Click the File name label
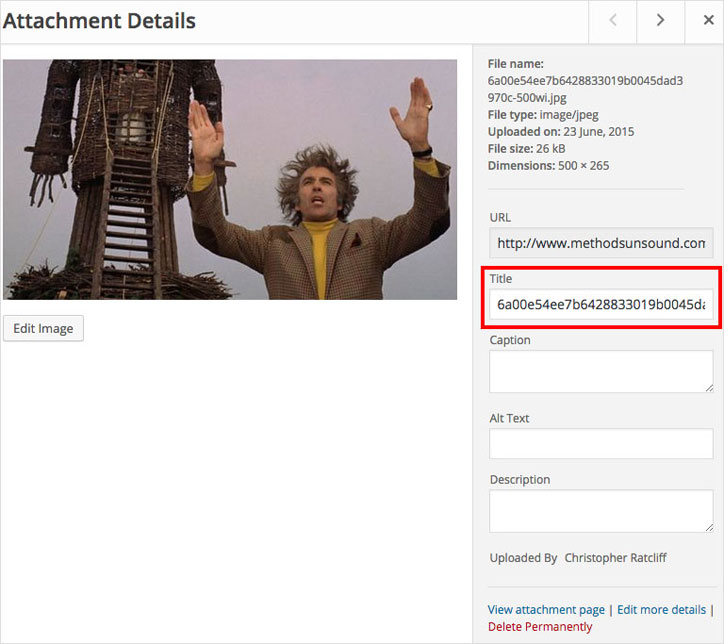724x644 pixels. (516, 64)
